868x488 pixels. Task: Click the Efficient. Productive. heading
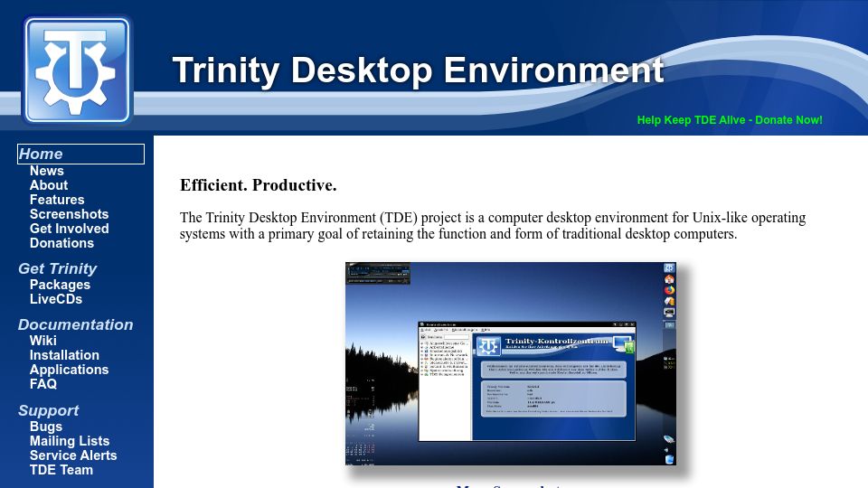click(x=259, y=185)
